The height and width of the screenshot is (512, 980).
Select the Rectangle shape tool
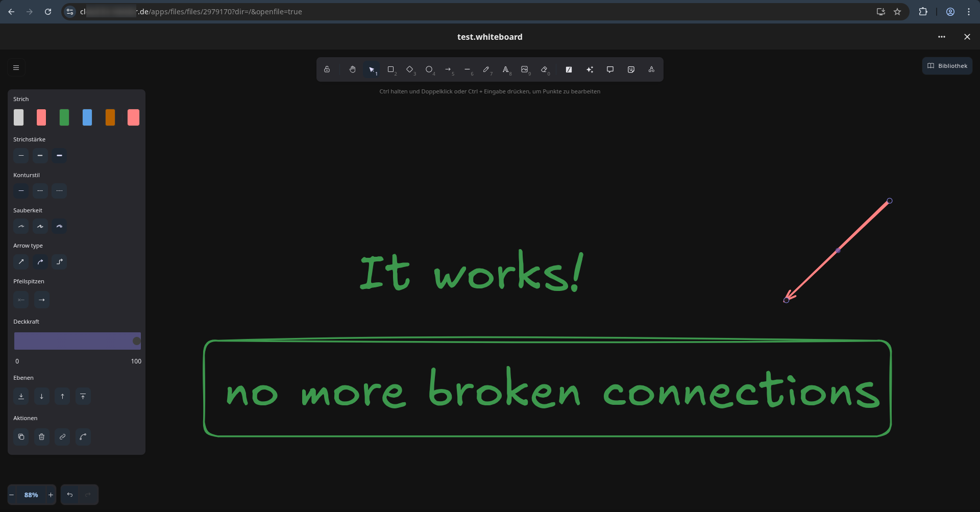tap(390, 69)
